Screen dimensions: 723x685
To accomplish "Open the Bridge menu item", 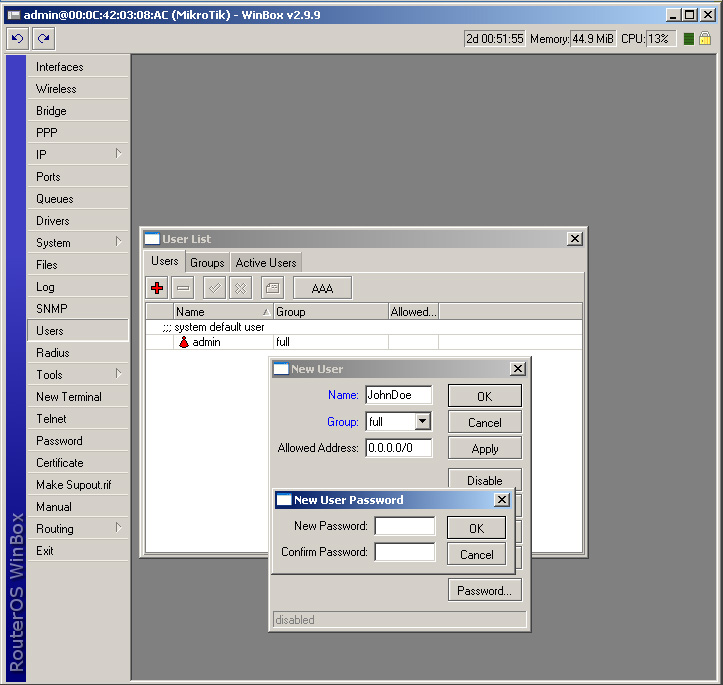I will (x=78, y=111).
